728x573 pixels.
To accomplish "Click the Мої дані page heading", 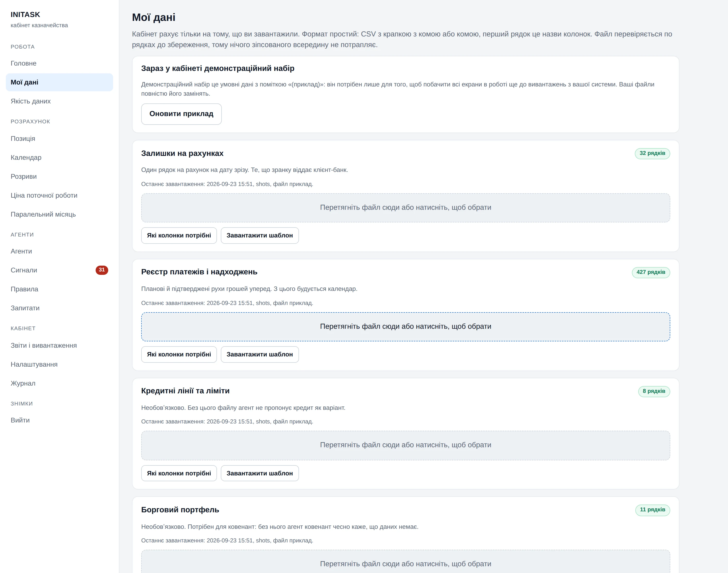I will coord(154,17).
